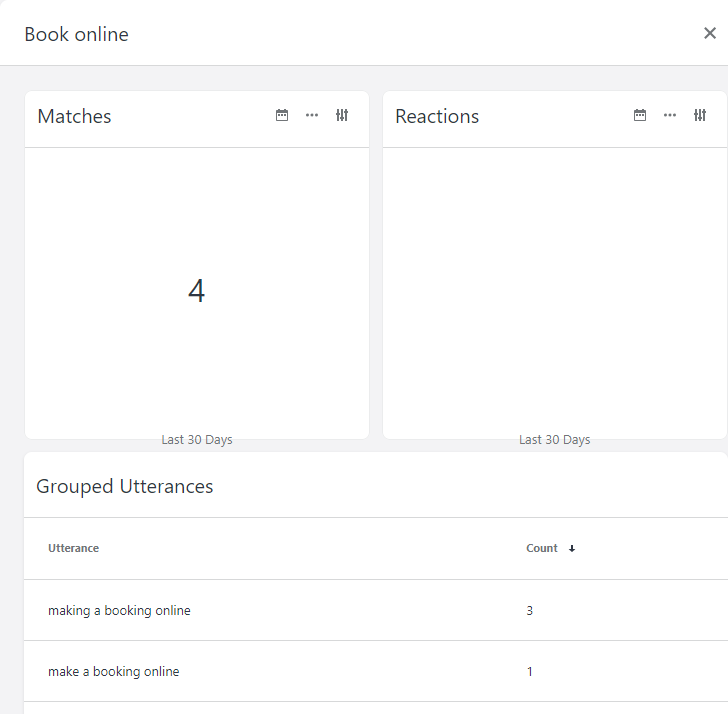Screen dimensions: 728x714
Task: Click Last 30 Days under Matches
Action: pyautogui.click(x=197, y=440)
